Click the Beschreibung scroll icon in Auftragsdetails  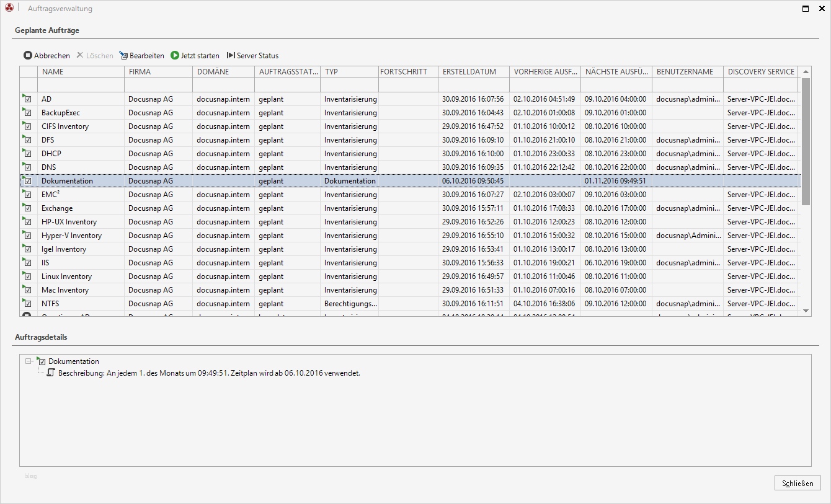51,373
